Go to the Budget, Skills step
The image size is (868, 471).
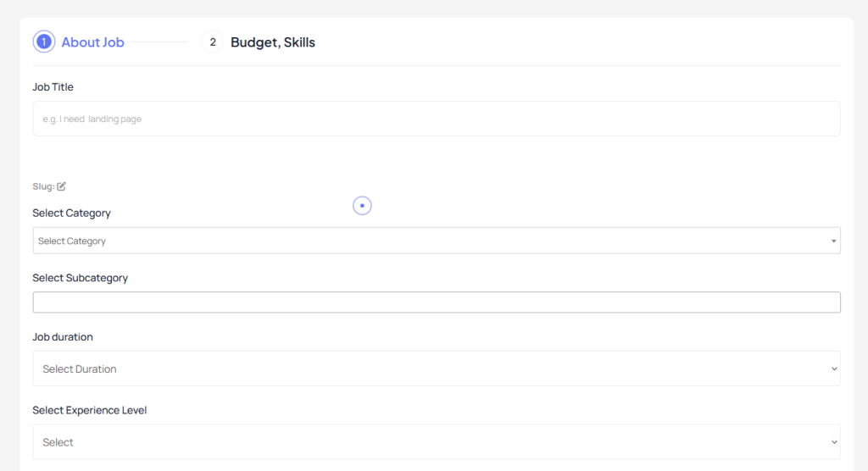pyautogui.click(x=273, y=42)
